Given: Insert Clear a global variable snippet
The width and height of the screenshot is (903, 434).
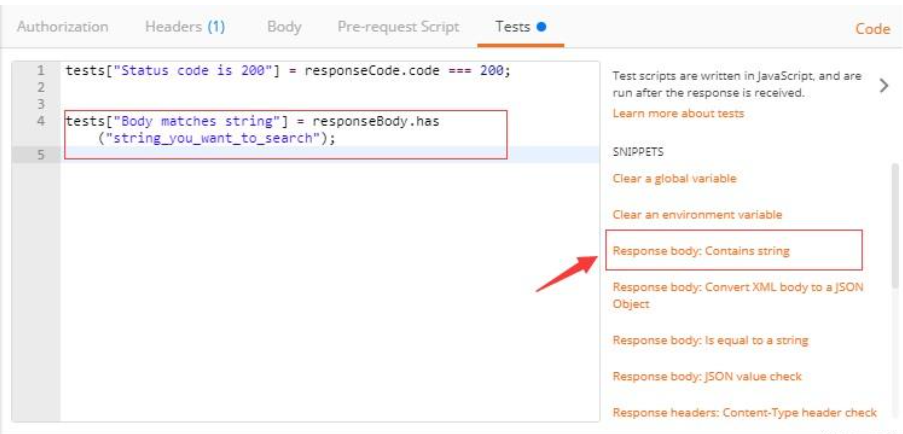Looking at the screenshot, I should point(674,178).
